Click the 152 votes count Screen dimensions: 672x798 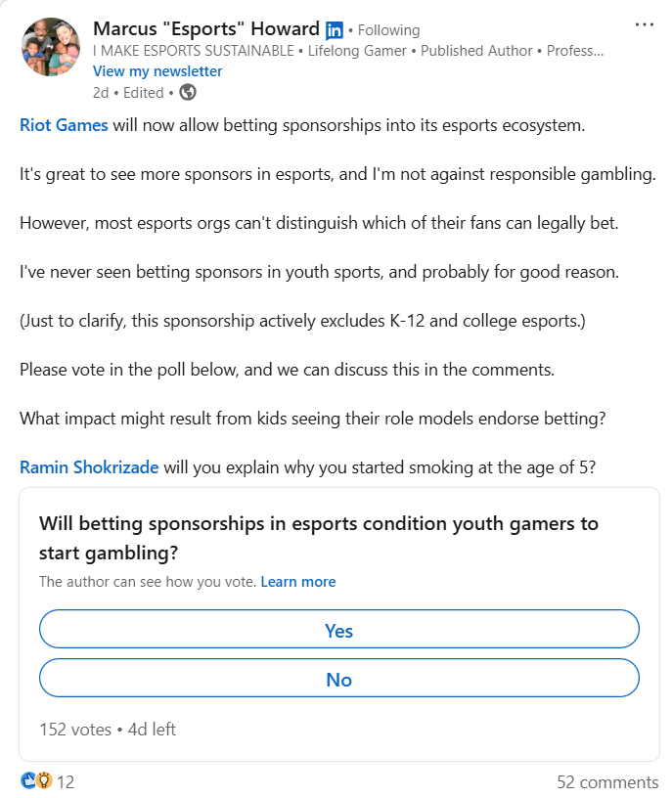tap(75, 730)
